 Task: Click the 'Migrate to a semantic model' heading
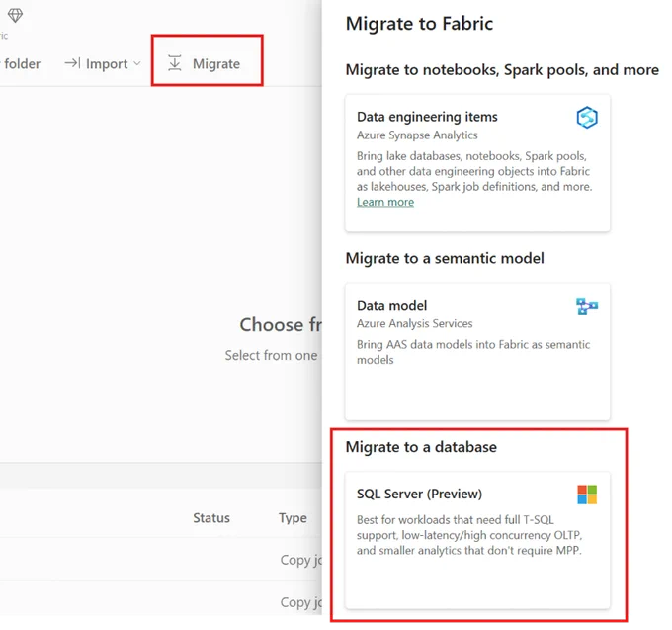[445, 258]
